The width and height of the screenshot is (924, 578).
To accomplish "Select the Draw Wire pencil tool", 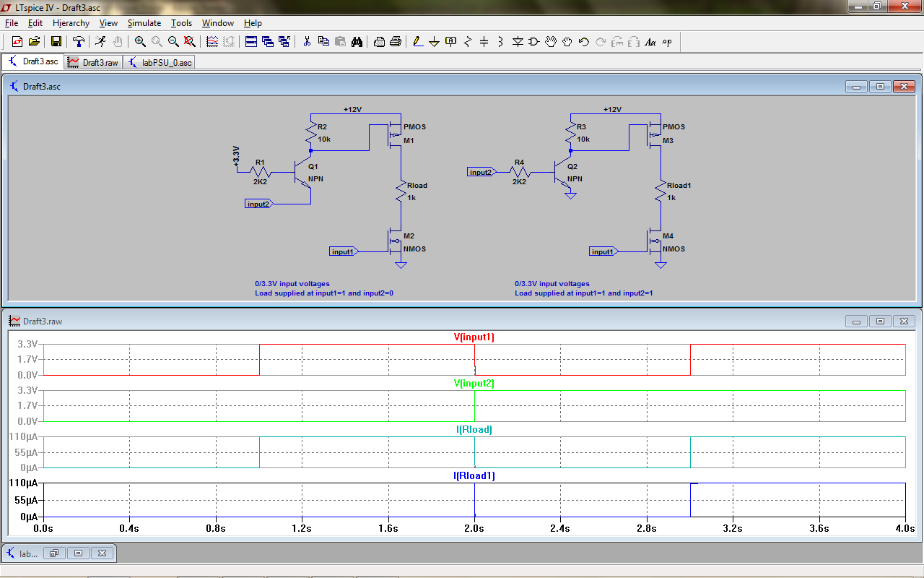I will [417, 42].
